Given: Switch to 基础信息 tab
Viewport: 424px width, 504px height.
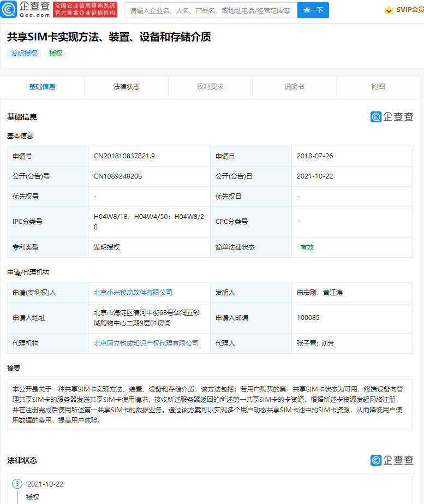Looking at the screenshot, I should click(42, 86).
